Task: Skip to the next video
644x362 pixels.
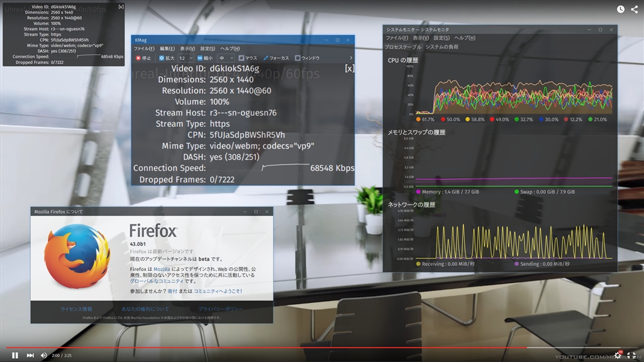Action: pyautogui.click(x=30, y=356)
